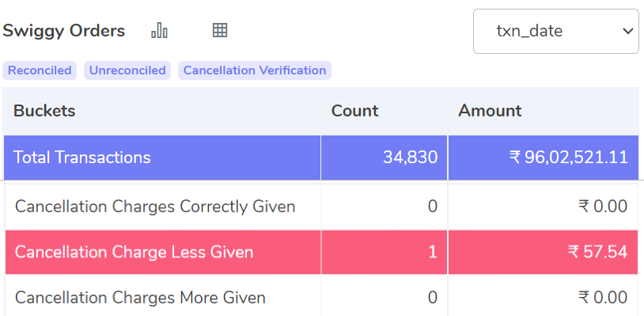
Task: Click the chevron arrow in the txn_date selector
Action: 627,31
